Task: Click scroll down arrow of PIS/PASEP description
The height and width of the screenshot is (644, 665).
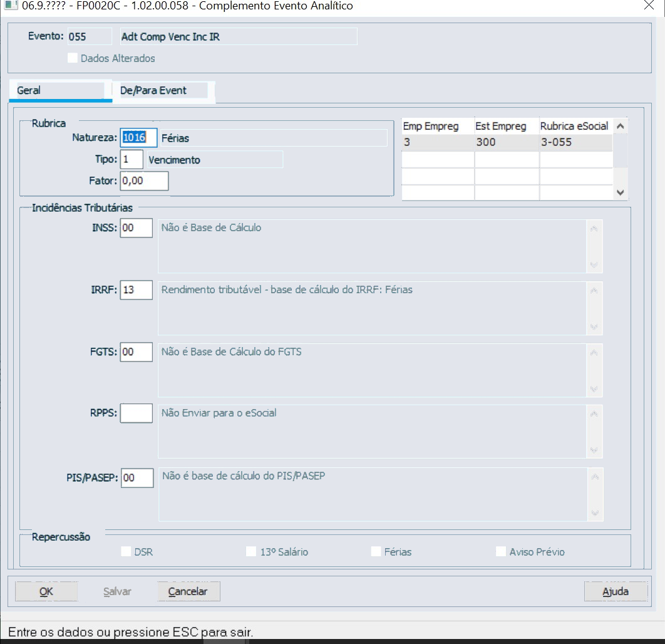Action: [x=595, y=513]
